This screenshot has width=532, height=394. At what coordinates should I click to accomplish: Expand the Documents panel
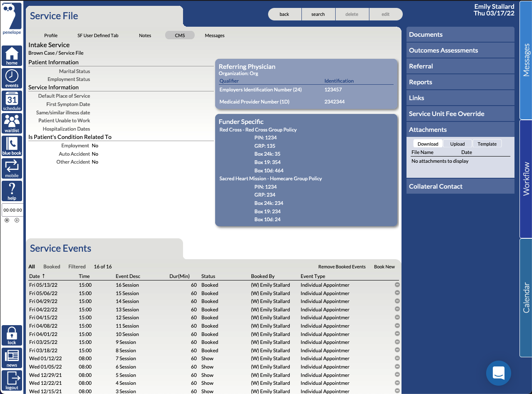click(x=460, y=35)
